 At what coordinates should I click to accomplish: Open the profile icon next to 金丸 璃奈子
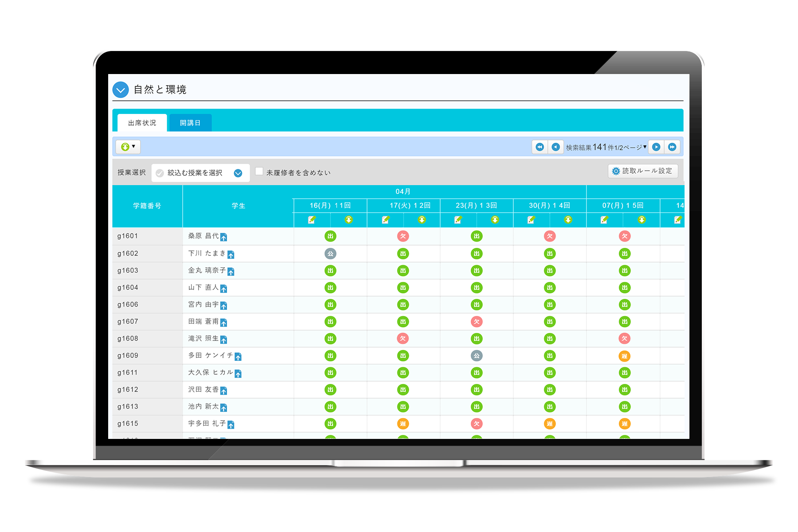231,271
